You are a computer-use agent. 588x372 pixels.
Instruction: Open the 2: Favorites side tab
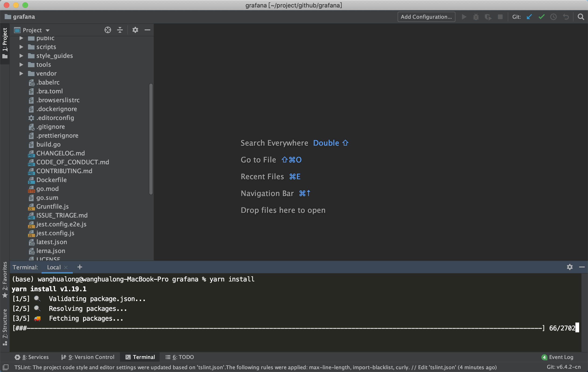coord(5,279)
